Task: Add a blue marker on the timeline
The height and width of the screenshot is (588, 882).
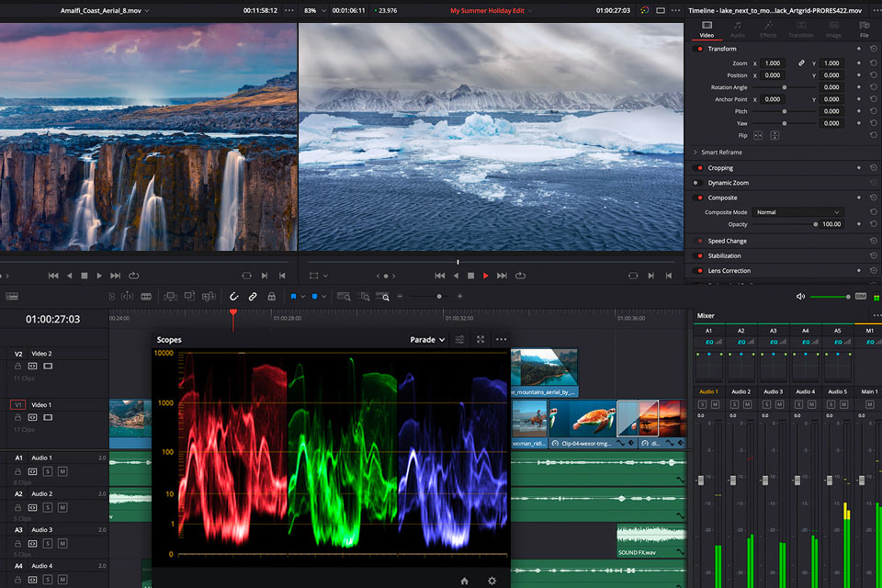Action: [x=314, y=297]
